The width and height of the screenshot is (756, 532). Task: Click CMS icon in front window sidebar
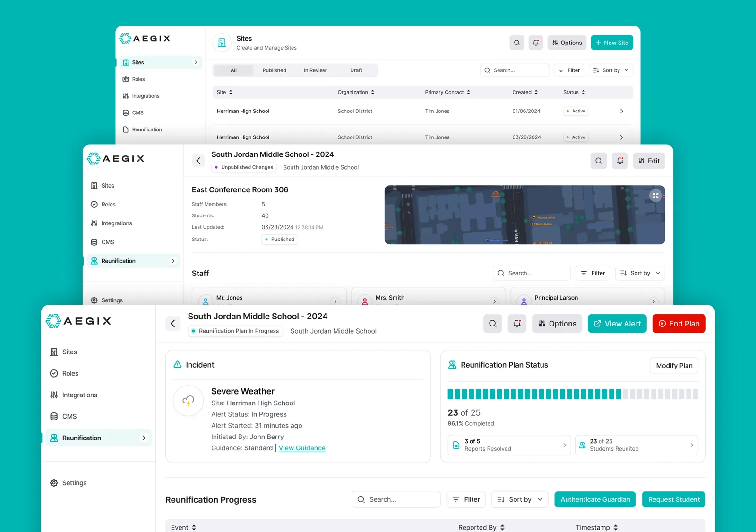pyautogui.click(x=54, y=417)
